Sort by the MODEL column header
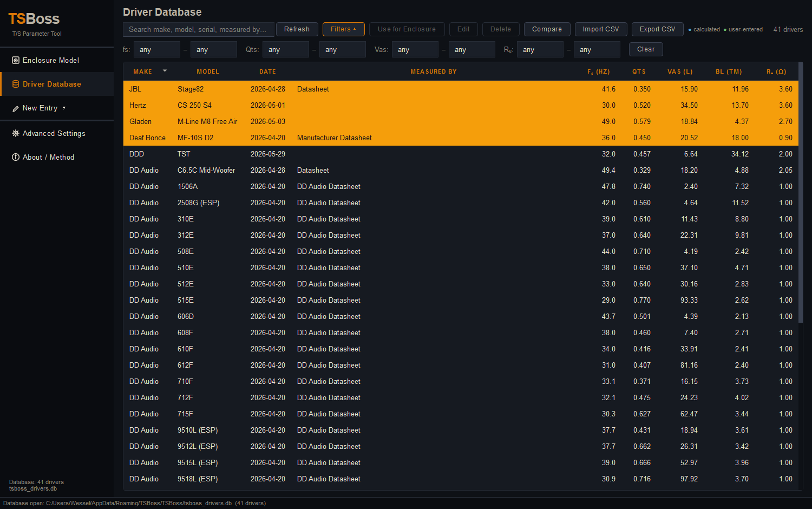This screenshot has height=509, width=812. [x=208, y=71]
